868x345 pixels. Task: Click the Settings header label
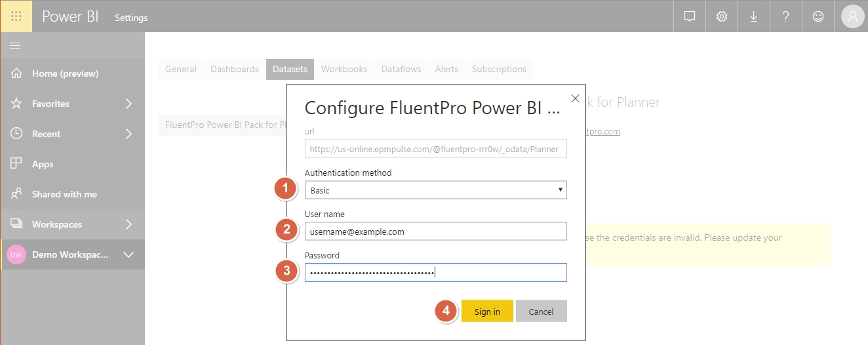[131, 18]
